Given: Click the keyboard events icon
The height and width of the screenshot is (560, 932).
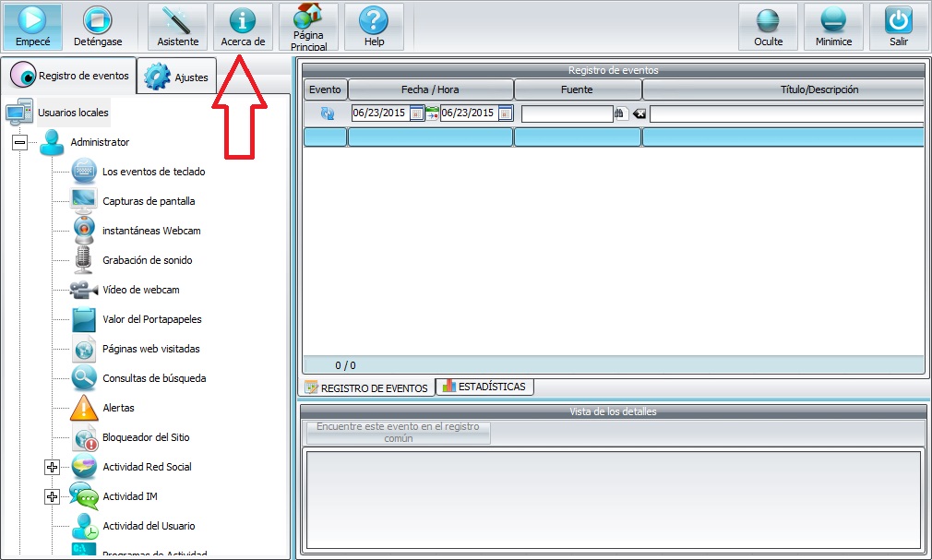Looking at the screenshot, I should point(84,172).
